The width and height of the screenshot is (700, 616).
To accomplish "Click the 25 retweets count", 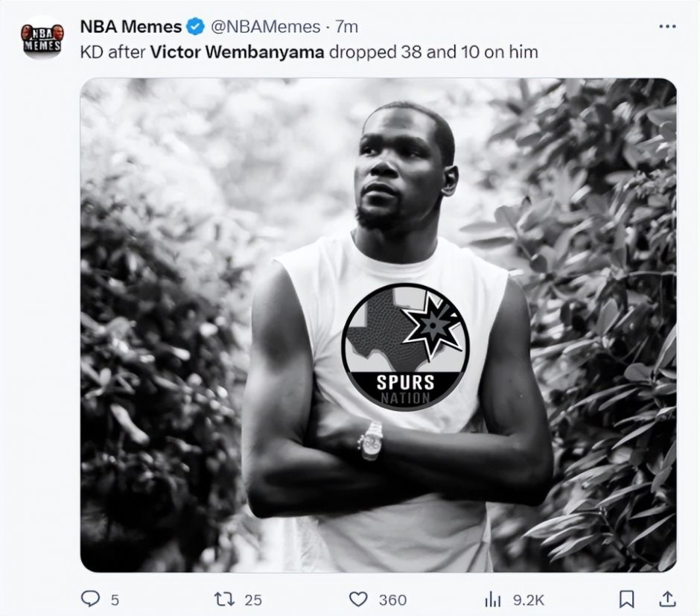I will (x=252, y=599).
